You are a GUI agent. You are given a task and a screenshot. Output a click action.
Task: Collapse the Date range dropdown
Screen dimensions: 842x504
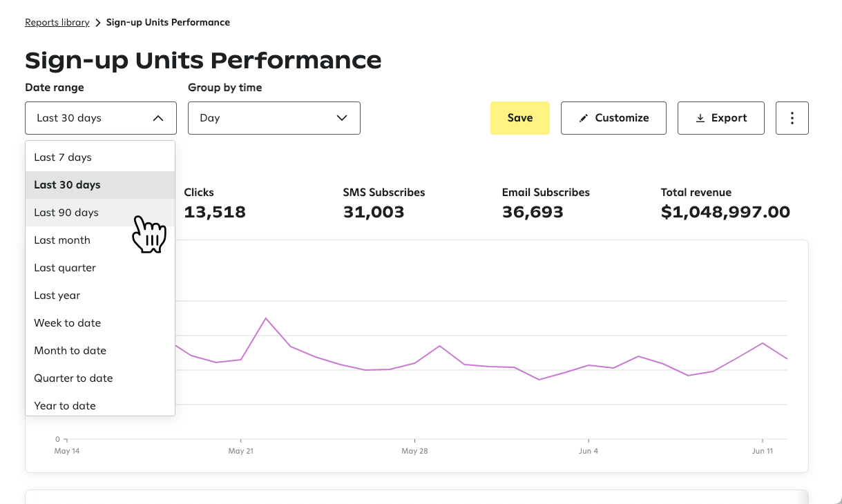[x=100, y=117]
